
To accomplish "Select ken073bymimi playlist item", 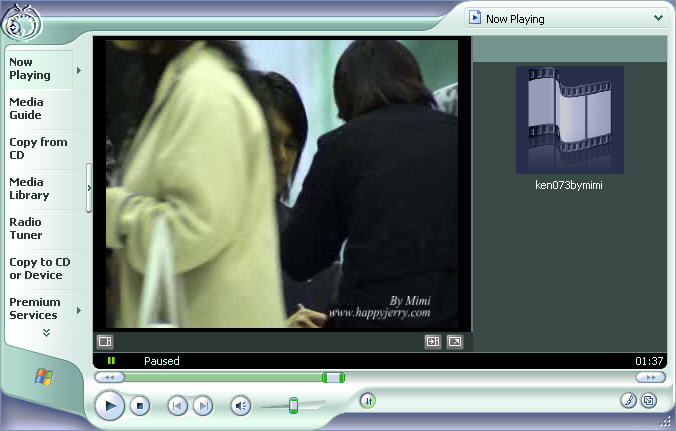I will click(x=569, y=185).
